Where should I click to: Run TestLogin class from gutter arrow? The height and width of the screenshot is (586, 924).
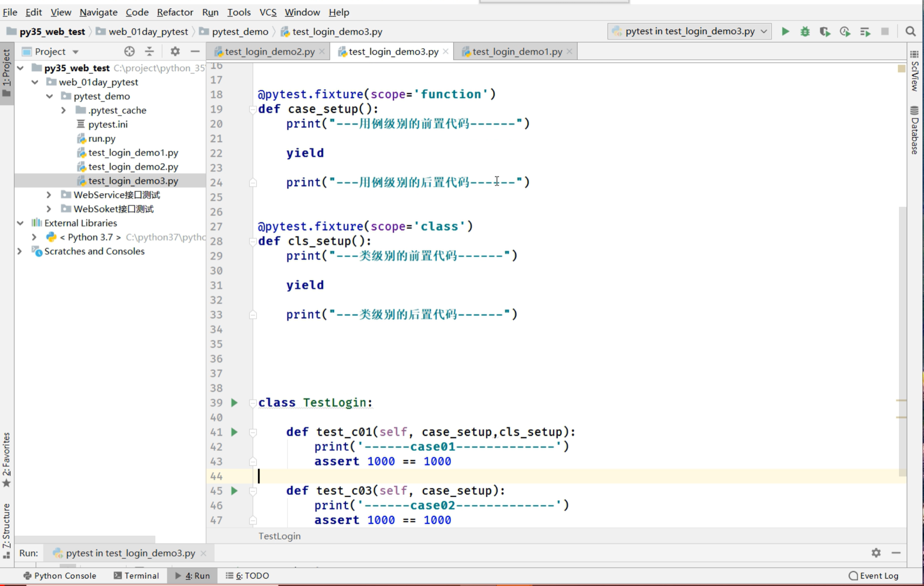(235, 403)
